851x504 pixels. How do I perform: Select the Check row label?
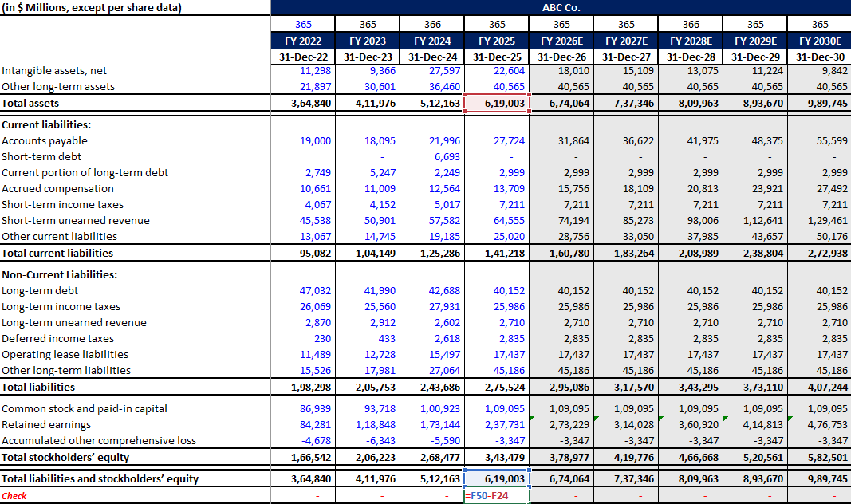(16, 495)
